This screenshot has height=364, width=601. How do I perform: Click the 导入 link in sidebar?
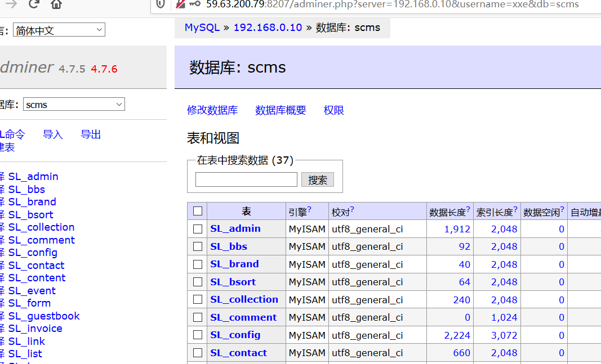click(53, 134)
